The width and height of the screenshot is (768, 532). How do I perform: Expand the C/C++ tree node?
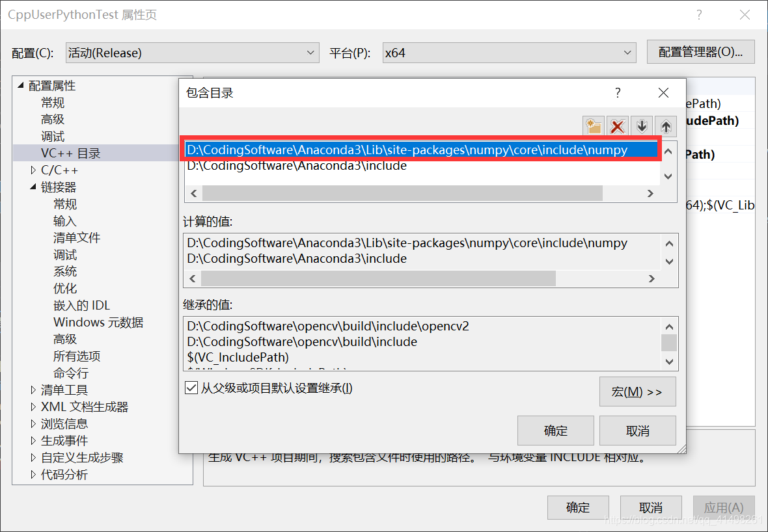33,170
